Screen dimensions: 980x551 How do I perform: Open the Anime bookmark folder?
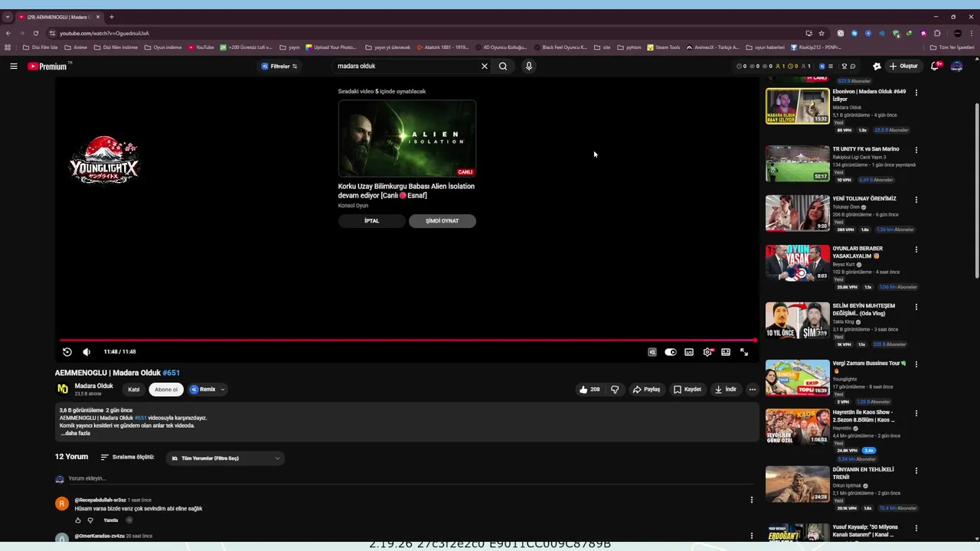point(76,47)
